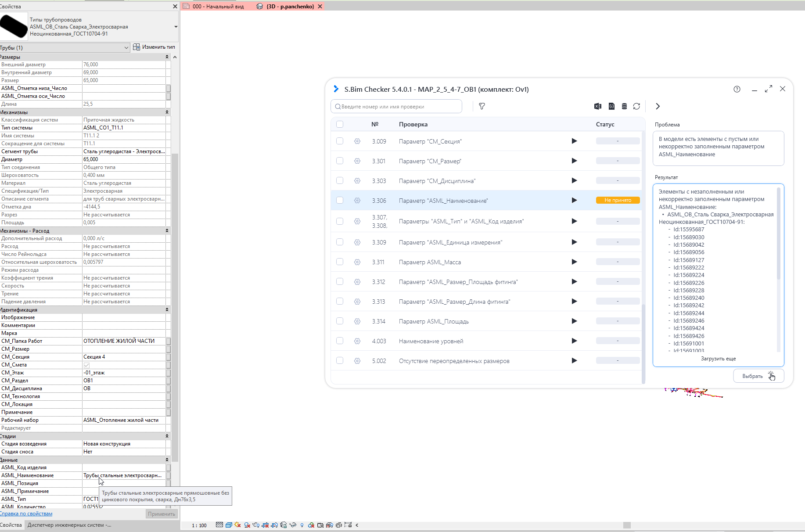Open the visual style cube icon
This screenshot has height=532, width=805.
(x=229, y=525)
